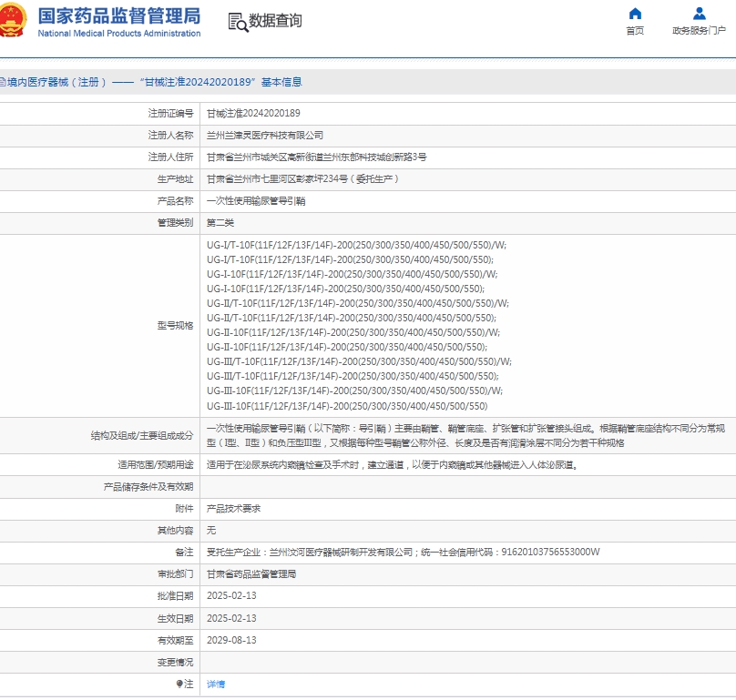
Task: Click the 注册证编号 row label
Action: point(171,113)
